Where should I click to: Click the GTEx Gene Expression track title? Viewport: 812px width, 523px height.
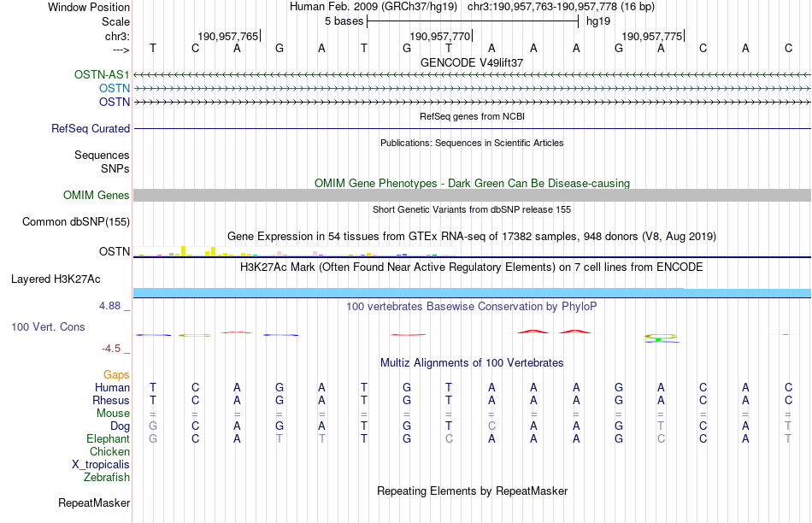pos(472,237)
